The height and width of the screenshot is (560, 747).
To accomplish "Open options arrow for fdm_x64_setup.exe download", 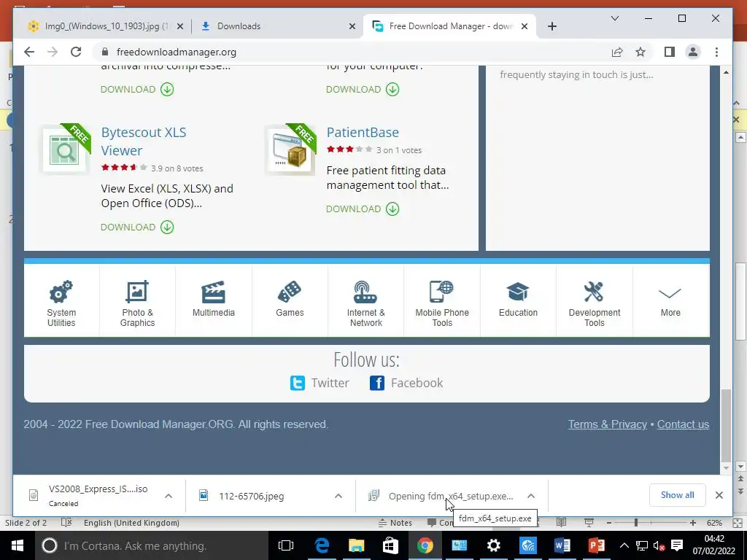I will click(x=531, y=496).
